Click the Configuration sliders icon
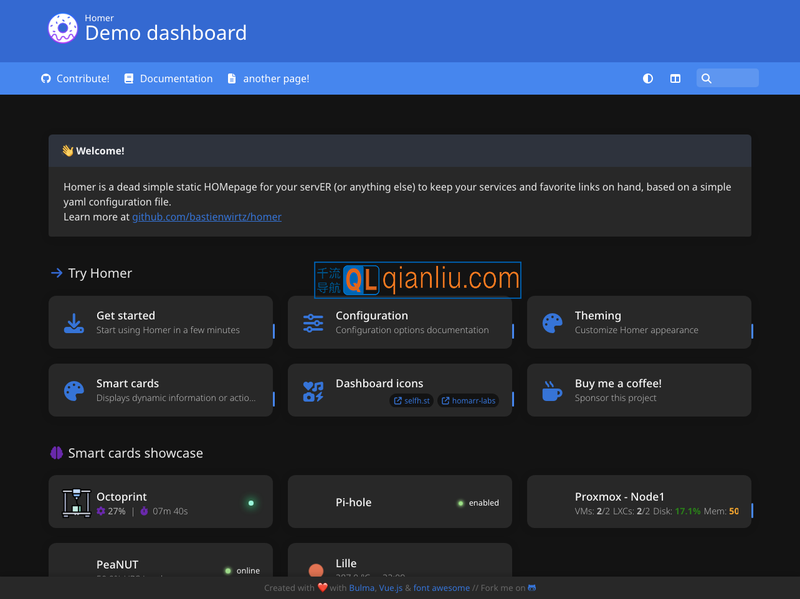Image resolution: width=800 pixels, height=599 pixels. click(x=313, y=323)
